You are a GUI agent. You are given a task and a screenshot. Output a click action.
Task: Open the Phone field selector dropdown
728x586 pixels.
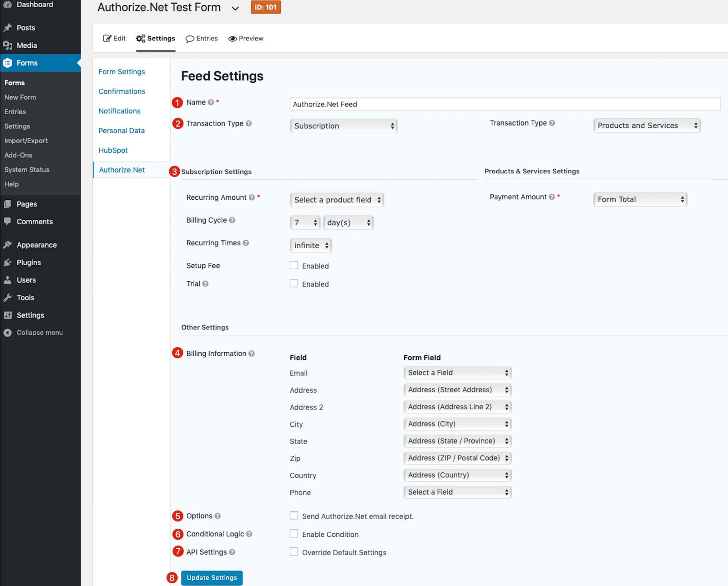[457, 492]
